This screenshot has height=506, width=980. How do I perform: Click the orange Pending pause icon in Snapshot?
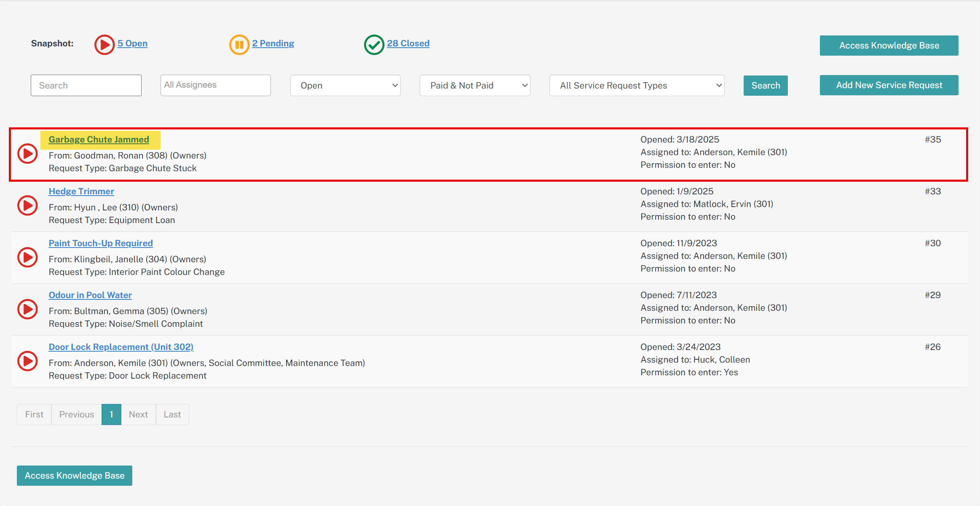point(239,45)
